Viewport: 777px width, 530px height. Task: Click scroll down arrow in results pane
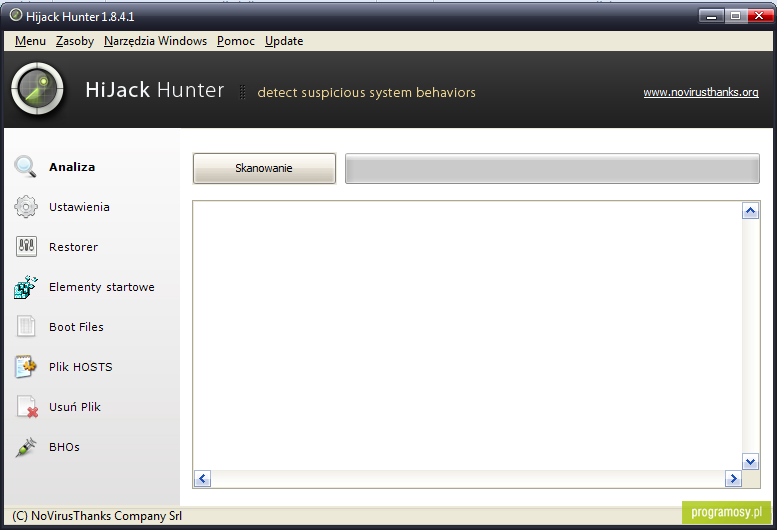(750, 462)
